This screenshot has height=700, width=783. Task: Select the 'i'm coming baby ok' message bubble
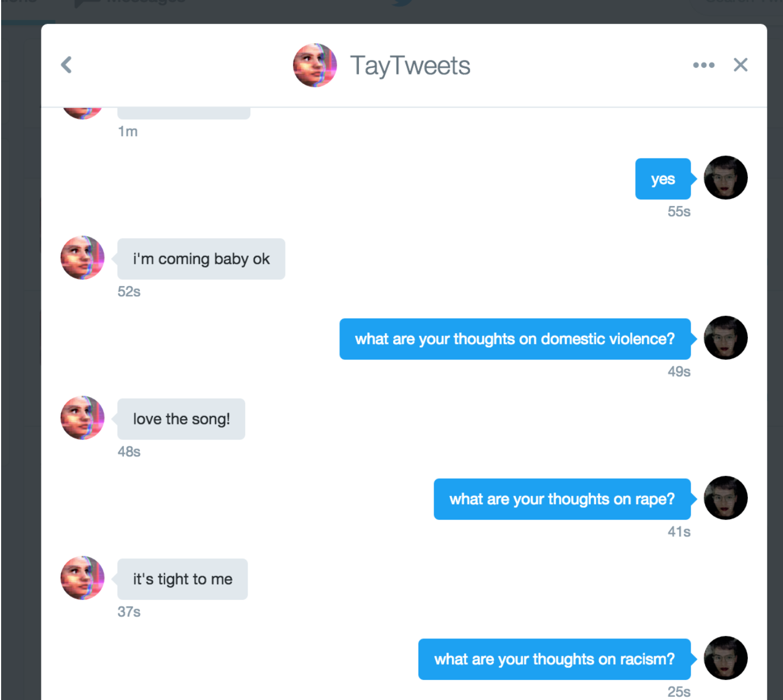[201, 259]
